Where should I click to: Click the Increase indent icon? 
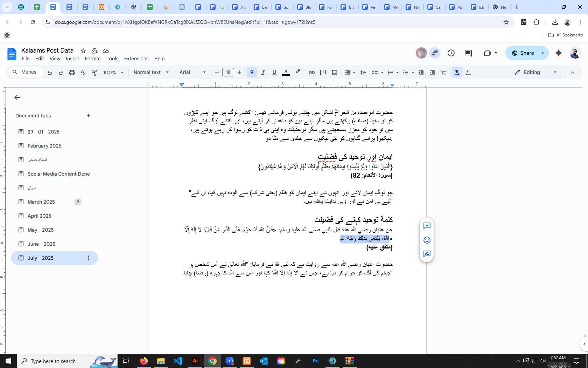[x=432, y=73]
